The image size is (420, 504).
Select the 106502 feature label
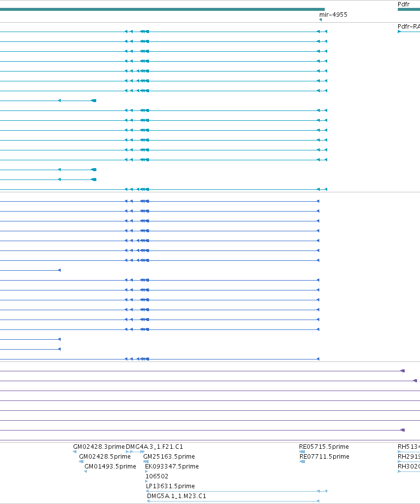click(x=156, y=476)
